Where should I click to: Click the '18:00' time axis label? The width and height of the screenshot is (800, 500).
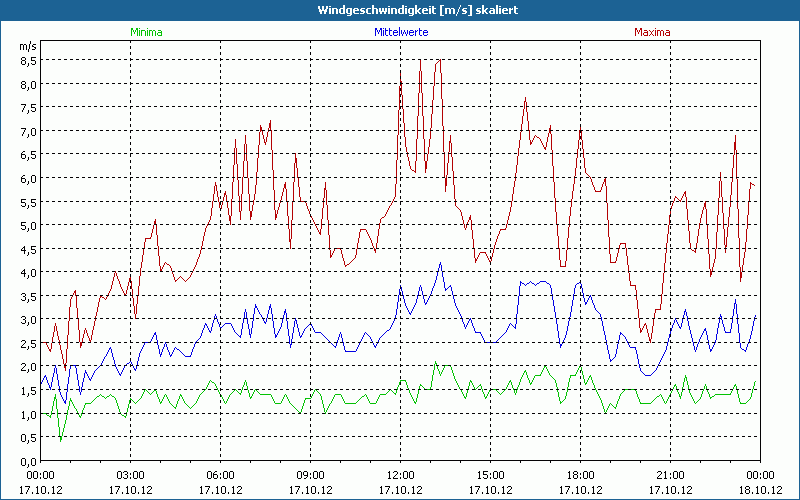pos(580,476)
